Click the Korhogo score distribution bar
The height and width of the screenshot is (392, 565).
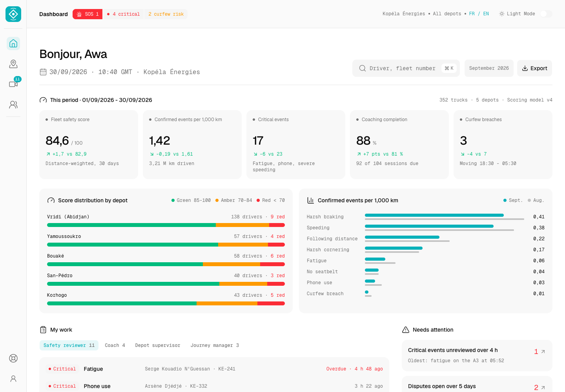click(166, 303)
